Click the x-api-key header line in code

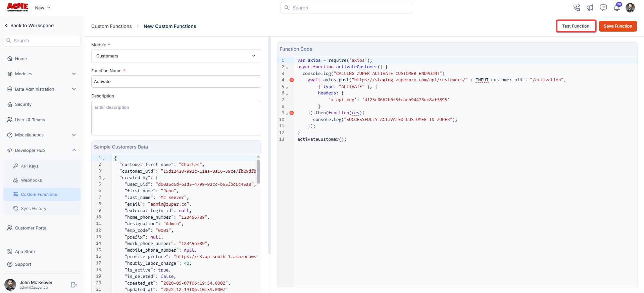click(x=389, y=100)
